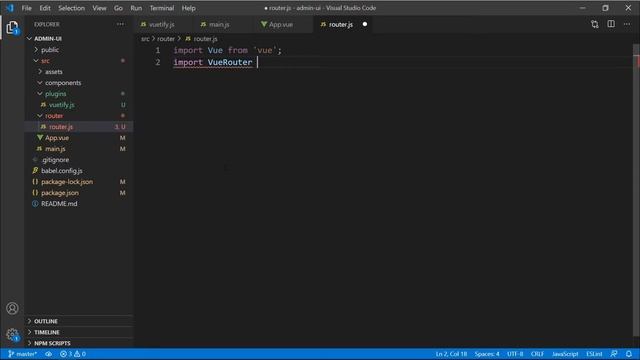Click the Explorer views and more actions ellipsis

point(120,24)
